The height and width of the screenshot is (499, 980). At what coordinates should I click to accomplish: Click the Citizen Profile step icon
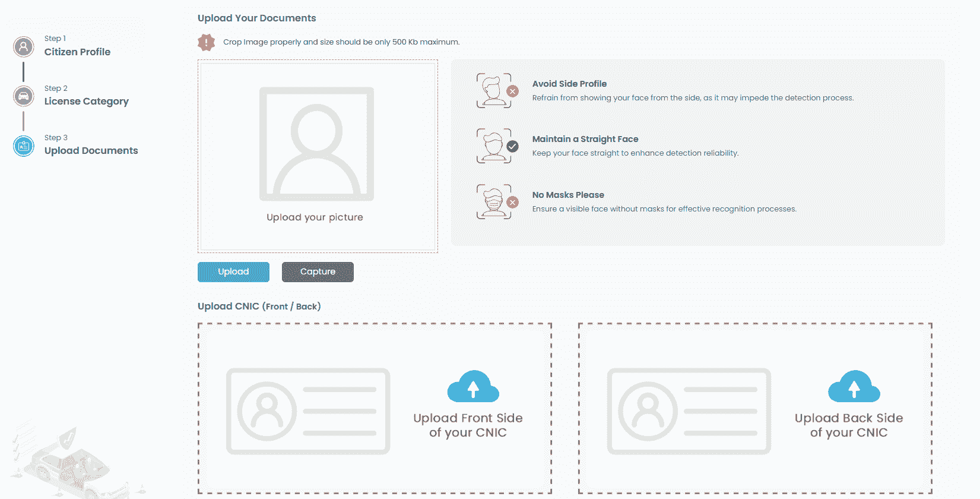[24, 46]
